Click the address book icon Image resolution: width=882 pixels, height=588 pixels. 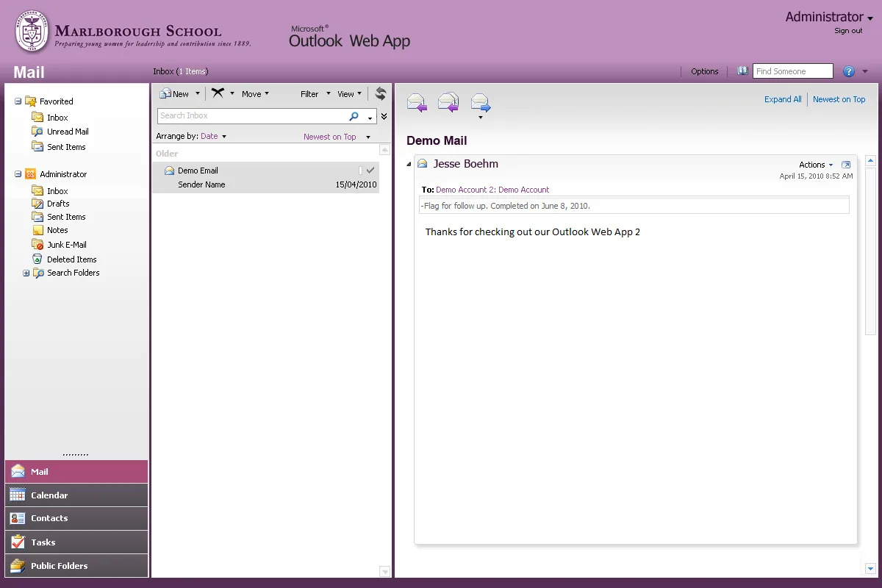[742, 71]
